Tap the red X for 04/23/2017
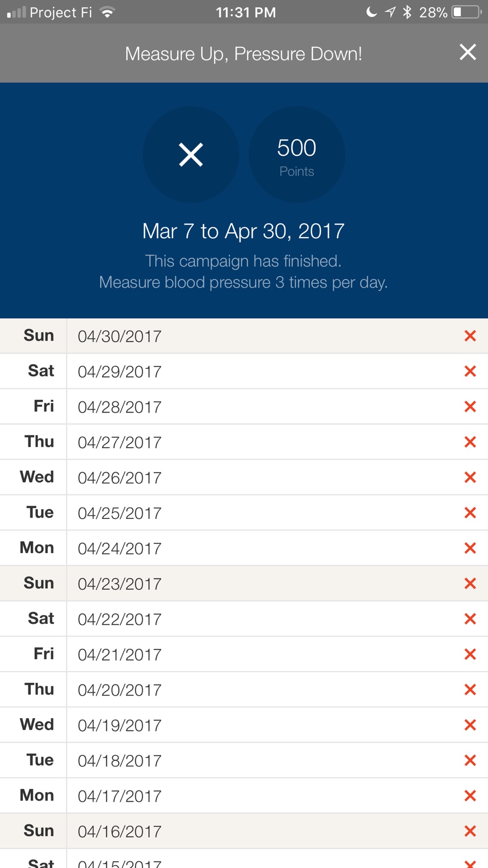The height and width of the screenshot is (868, 488). point(470,583)
